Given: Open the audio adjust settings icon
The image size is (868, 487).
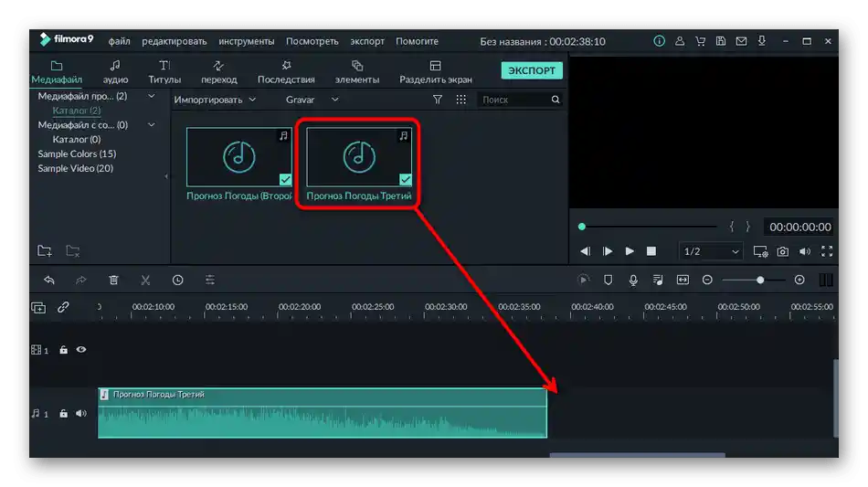Looking at the screenshot, I should [210, 280].
